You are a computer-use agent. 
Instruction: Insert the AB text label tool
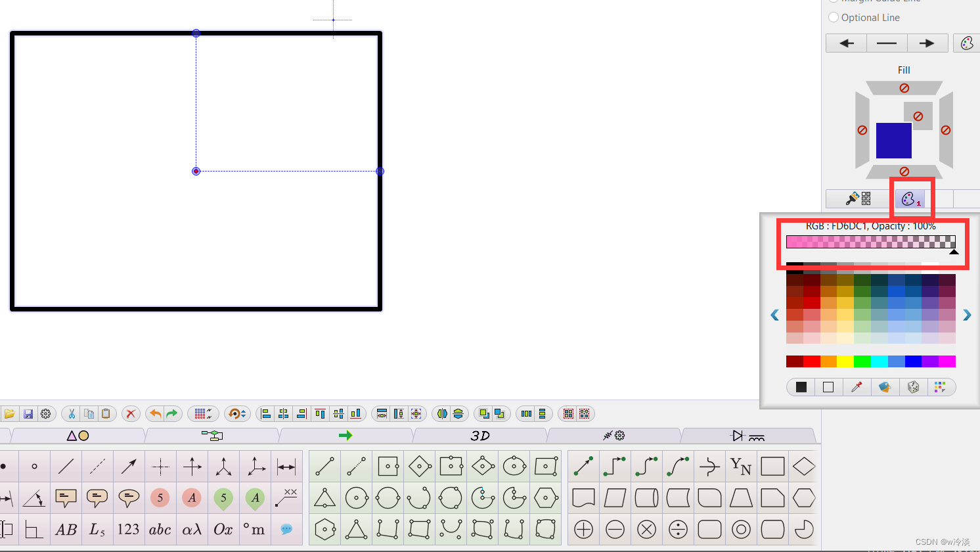(66, 530)
